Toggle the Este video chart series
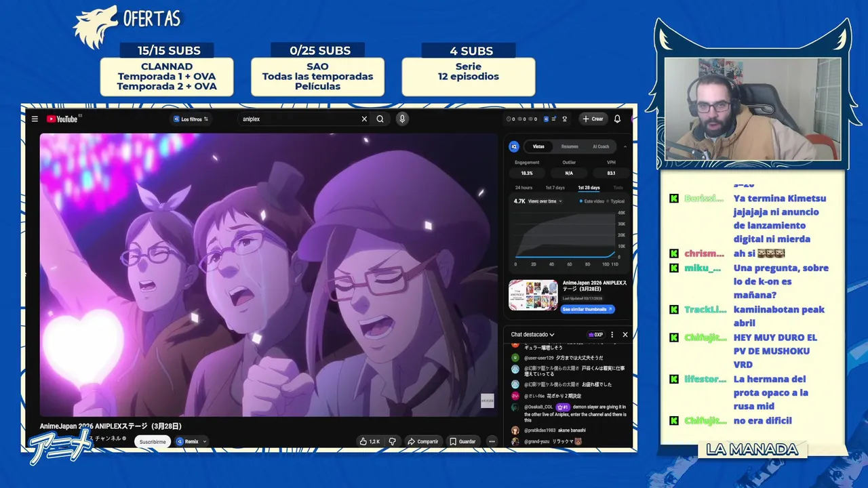868x488 pixels. tap(592, 201)
